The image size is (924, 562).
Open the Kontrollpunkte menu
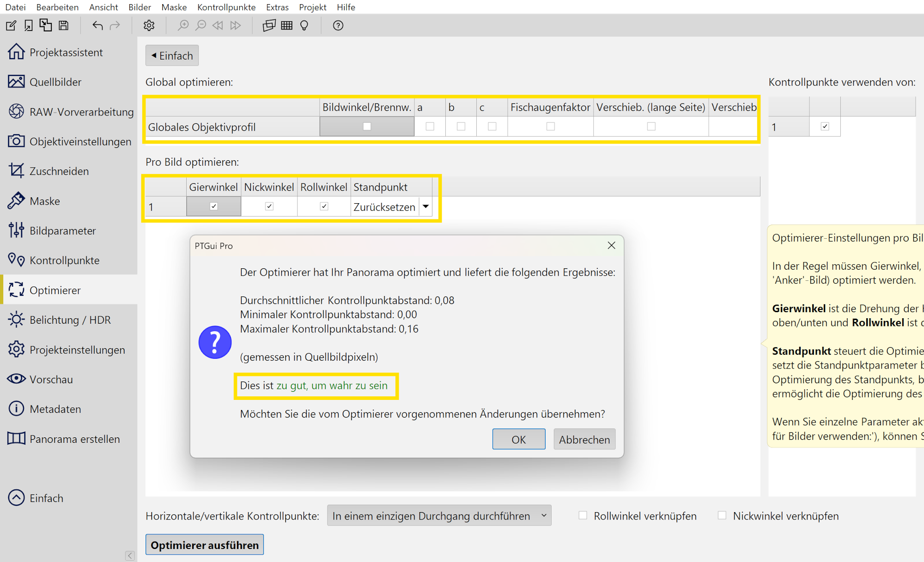pos(226,7)
